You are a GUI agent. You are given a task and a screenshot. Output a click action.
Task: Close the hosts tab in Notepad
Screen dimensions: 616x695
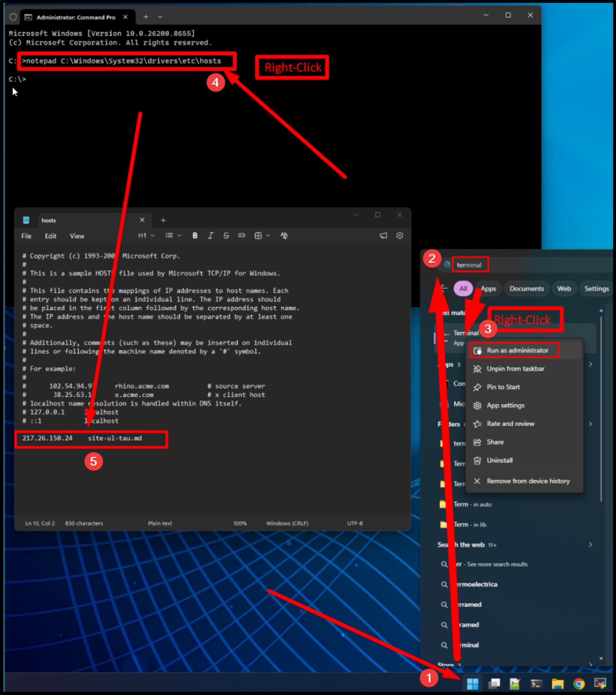pos(142,220)
